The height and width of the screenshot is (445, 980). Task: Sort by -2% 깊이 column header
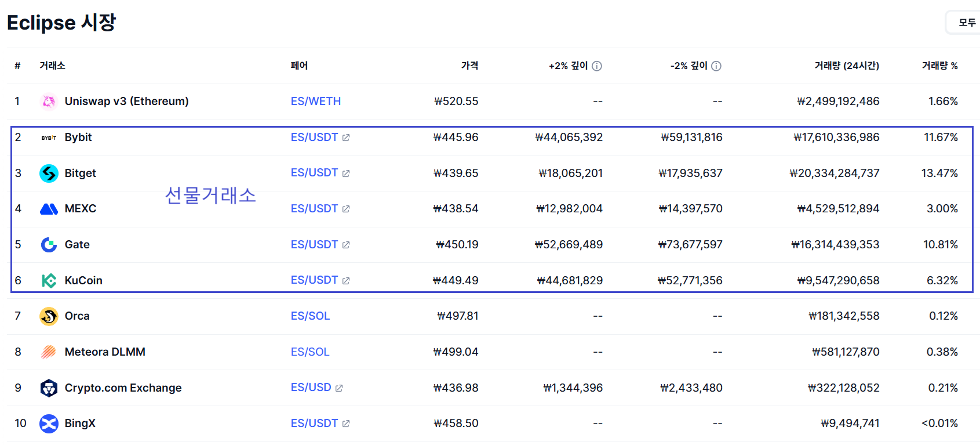[689, 66]
